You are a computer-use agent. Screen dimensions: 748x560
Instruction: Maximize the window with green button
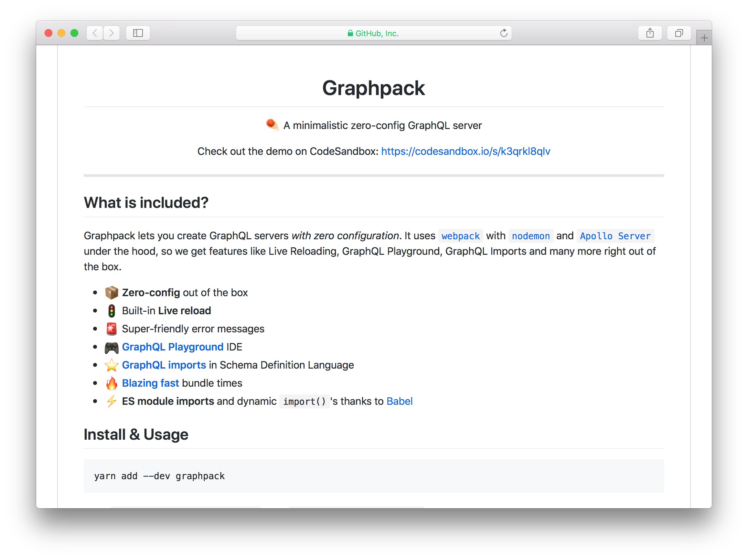coord(74,33)
